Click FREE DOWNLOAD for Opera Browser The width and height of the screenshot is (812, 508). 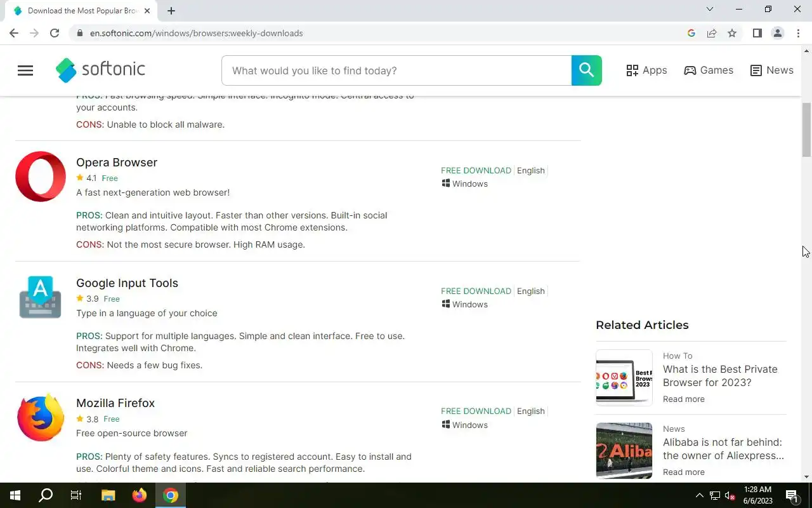coord(476,170)
